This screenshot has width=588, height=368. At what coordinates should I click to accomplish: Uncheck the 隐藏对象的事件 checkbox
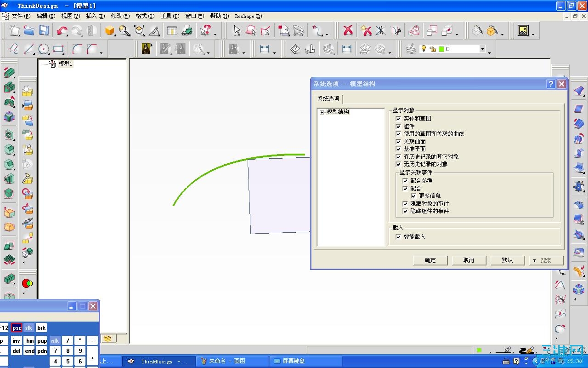click(x=405, y=203)
